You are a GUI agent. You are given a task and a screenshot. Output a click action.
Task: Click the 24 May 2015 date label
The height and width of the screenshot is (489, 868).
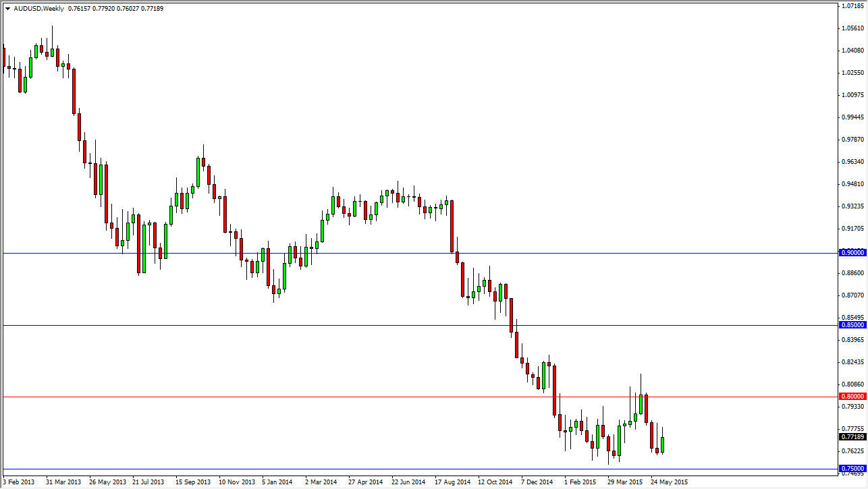(669, 482)
